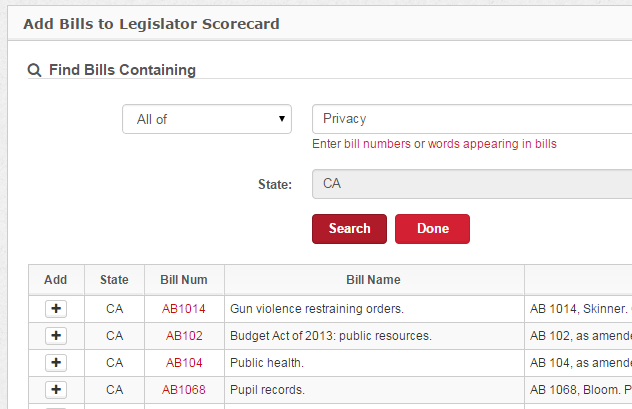Open the AB1068 bill link
Viewport: 632px width, 409px height.
coord(184,390)
